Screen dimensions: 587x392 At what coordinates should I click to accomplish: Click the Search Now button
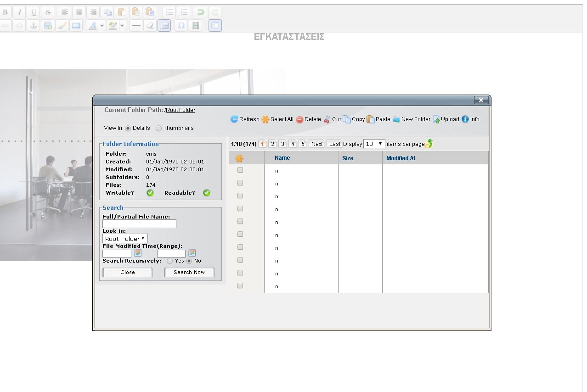point(189,272)
